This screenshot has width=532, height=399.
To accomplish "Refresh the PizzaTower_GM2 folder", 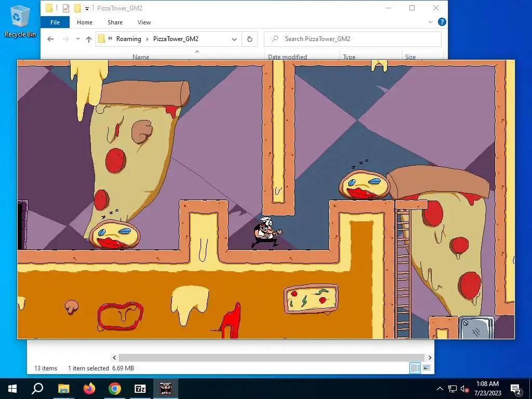I will 250,39.
